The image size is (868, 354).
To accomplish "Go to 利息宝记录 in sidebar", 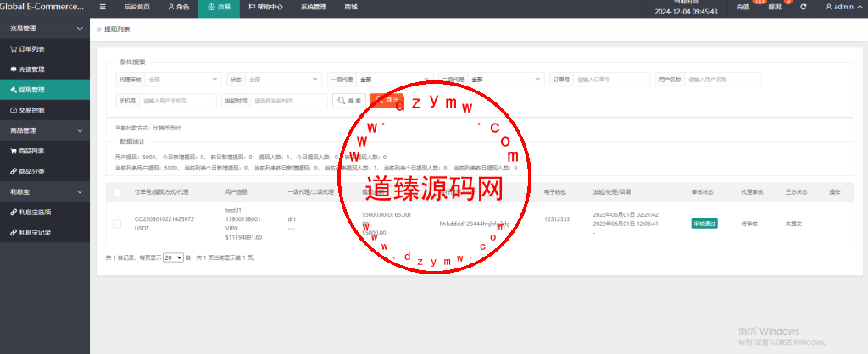I will coord(45,232).
